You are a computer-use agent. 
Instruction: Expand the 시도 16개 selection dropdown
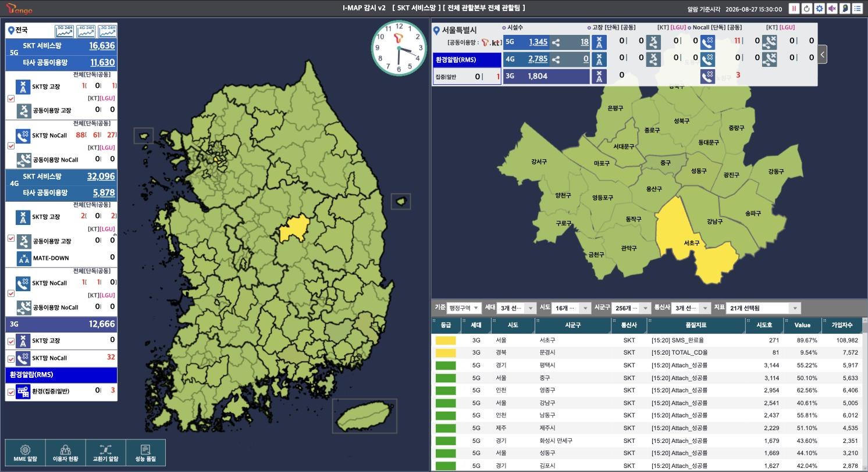click(571, 308)
